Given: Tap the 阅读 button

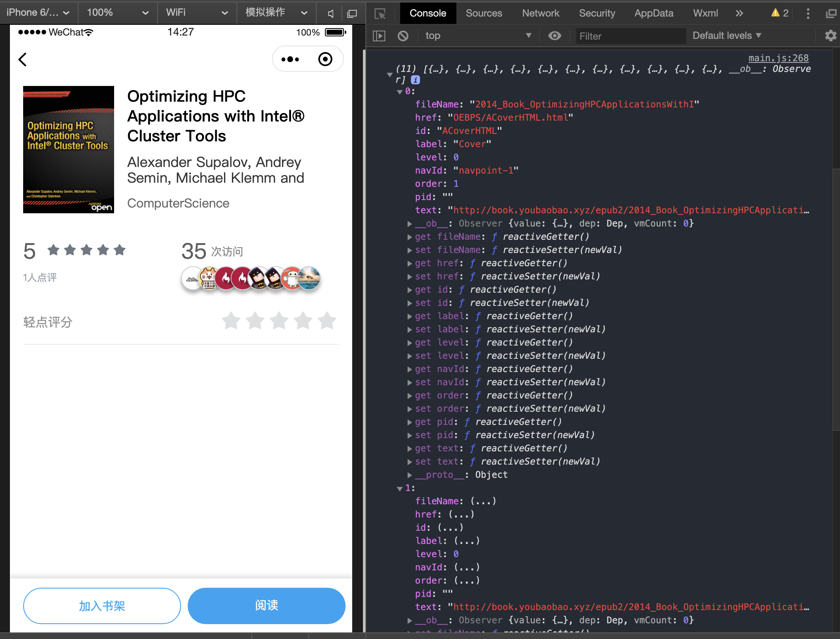Looking at the screenshot, I should tap(267, 606).
